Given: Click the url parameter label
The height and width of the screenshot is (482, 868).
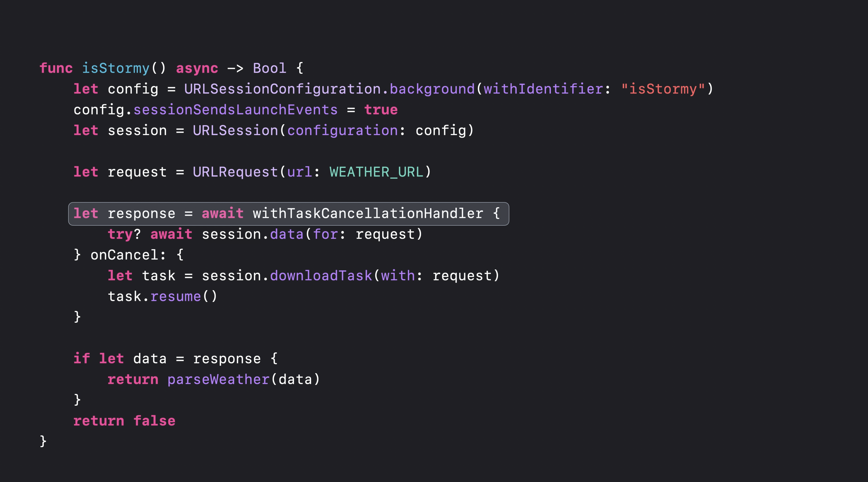Looking at the screenshot, I should [x=299, y=172].
